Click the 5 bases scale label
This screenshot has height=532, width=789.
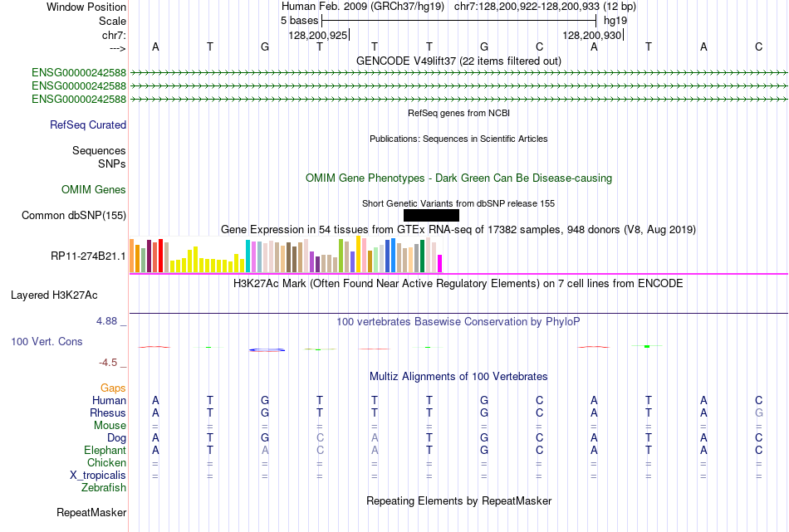pos(299,21)
